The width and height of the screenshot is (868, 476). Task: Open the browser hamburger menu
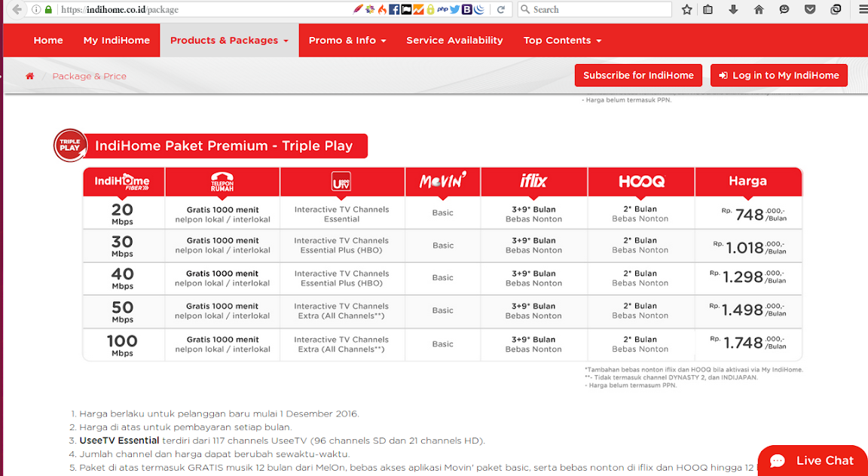pos(862,9)
